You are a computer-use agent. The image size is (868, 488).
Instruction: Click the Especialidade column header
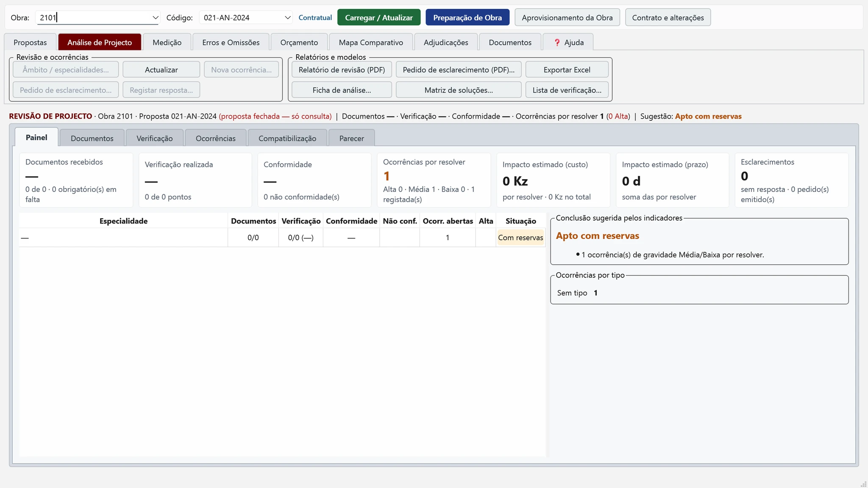(123, 221)
